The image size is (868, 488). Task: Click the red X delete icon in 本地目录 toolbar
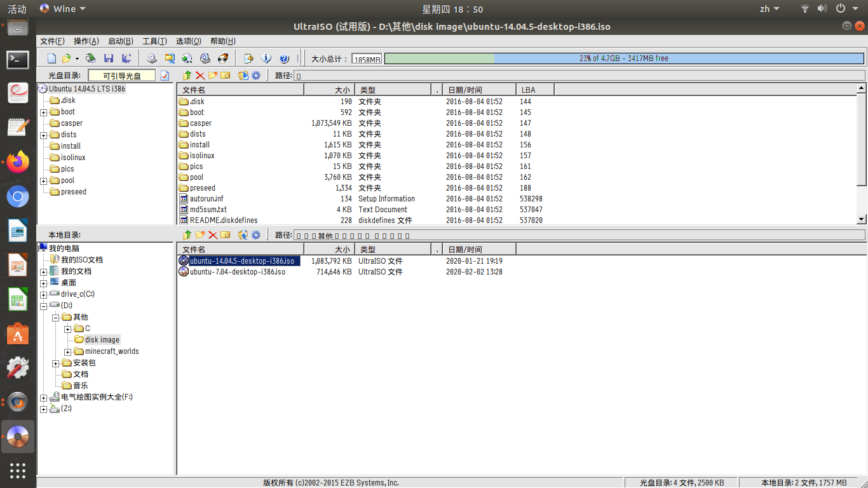pos(213,235)
